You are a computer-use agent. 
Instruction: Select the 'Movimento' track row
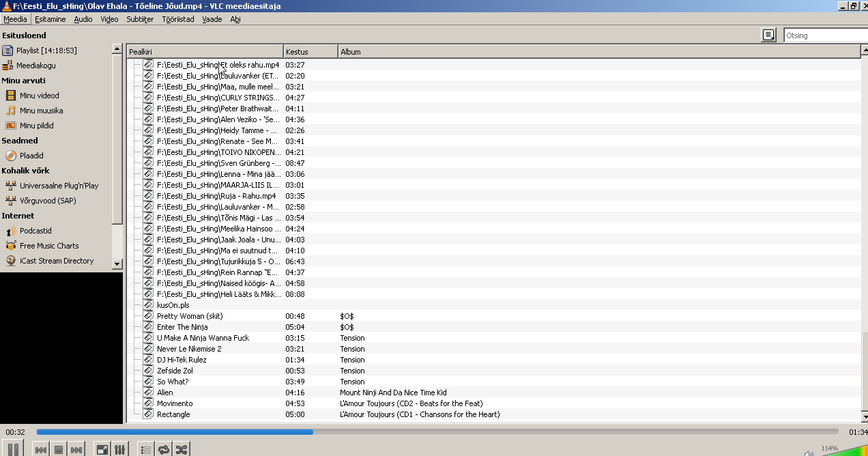(x=494, y=403)
